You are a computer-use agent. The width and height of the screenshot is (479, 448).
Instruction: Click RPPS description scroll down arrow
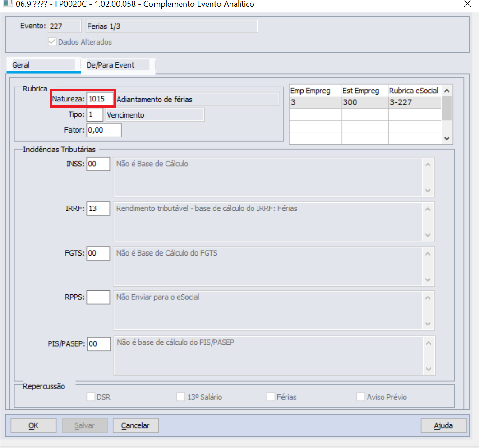(x=428, y=324)
